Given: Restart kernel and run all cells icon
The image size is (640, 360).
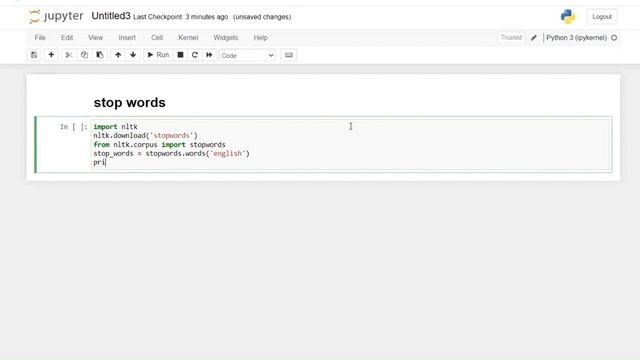Looking at the screenshot, I should pos(209,55).
